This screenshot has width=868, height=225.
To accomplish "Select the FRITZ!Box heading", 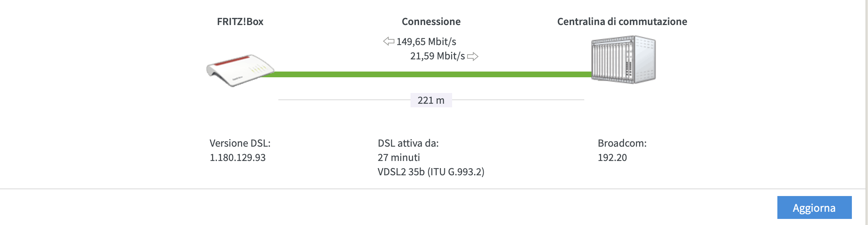I will tap(240, 21).
